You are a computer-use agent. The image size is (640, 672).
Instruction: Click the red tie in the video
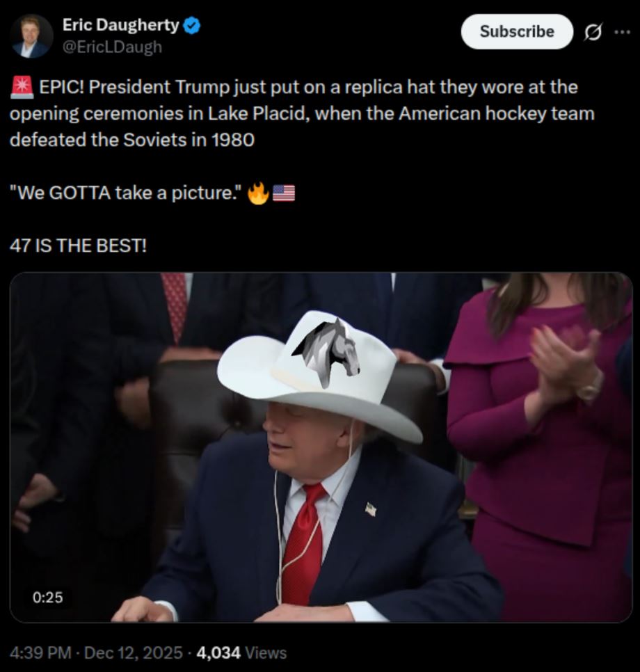tap(302, 543)
